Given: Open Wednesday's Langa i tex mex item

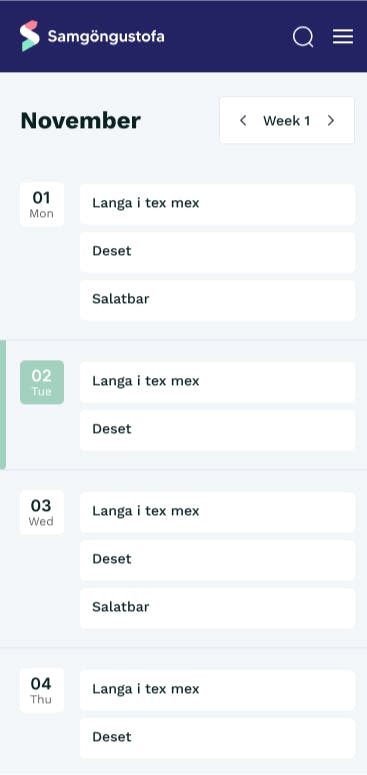Looking at the screenshot, I should coord(217,512).
